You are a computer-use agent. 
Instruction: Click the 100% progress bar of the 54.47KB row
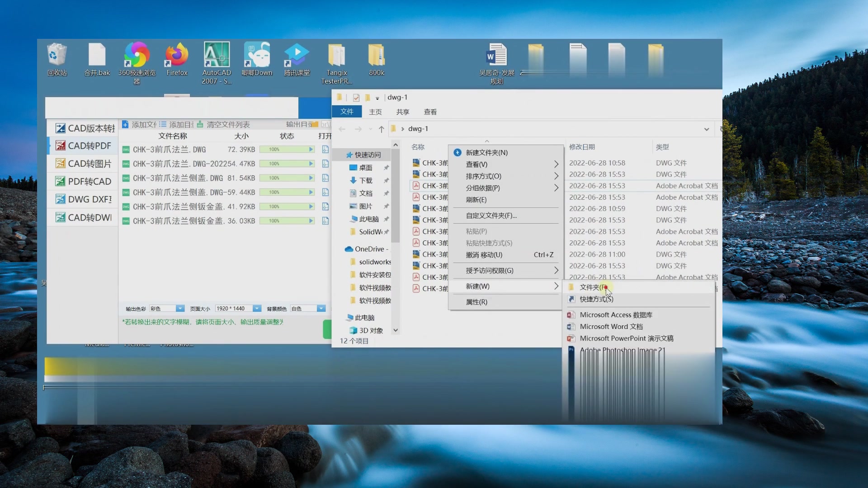pos(287,164)
